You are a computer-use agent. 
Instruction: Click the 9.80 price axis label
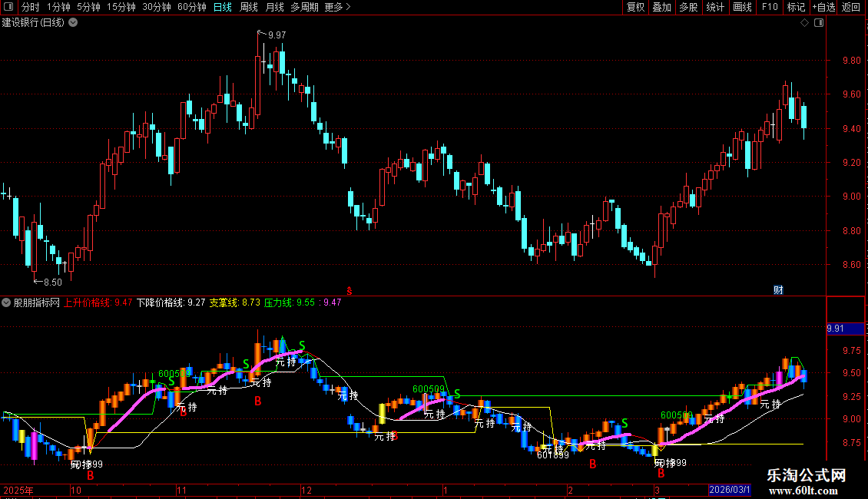click(x=851, y=61)
